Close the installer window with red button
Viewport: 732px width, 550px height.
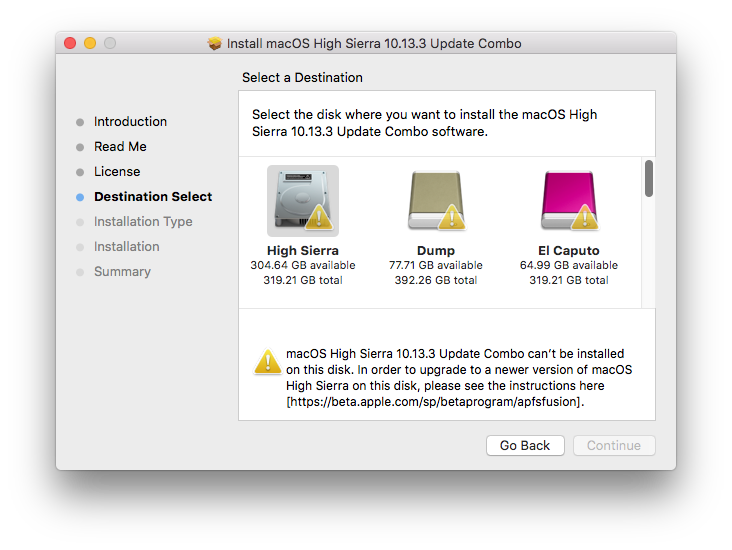70,43
